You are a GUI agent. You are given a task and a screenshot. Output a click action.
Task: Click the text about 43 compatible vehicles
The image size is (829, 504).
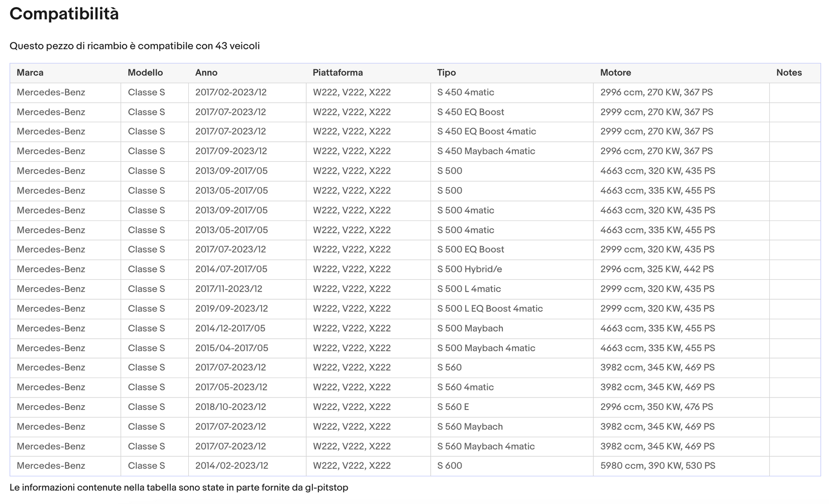pos(135,46)
